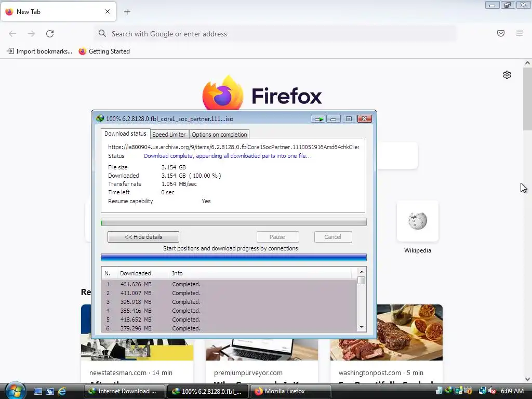Open the Firefox hamburger menu
The height and width of the screenshot is (399, 532).
pyautogui.click(x=520, y=33)
